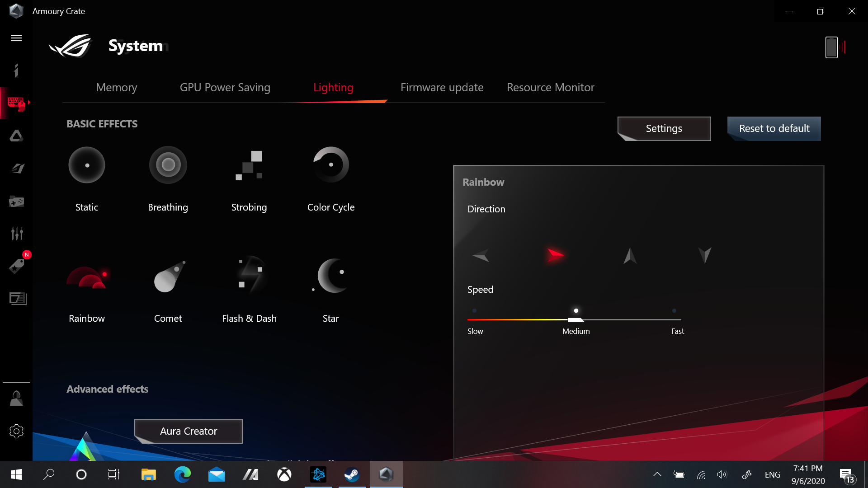Click the Medium speed slider handle
Screen dimensions: 868x488
coord(576,319)
